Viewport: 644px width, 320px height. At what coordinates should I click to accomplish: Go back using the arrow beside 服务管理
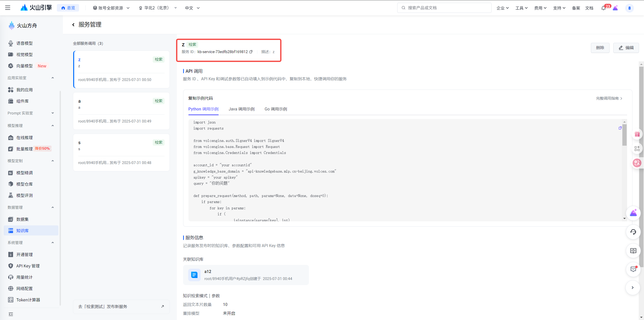tap(73, 25)
